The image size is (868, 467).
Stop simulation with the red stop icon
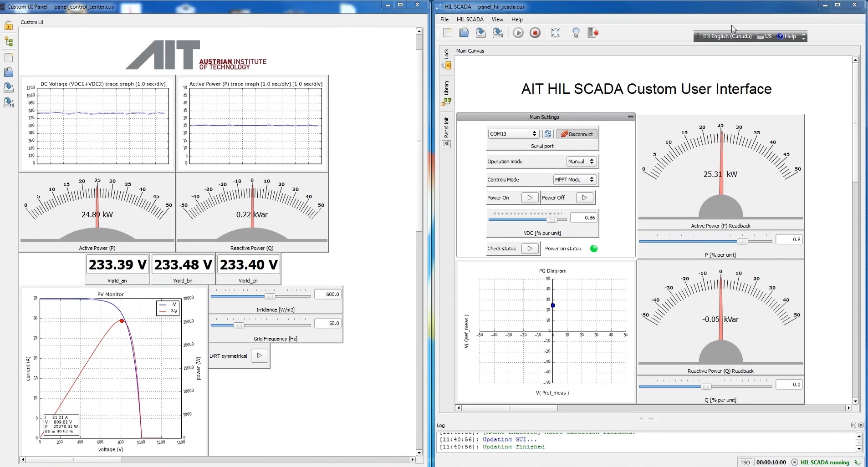click(x=535, y=32)
